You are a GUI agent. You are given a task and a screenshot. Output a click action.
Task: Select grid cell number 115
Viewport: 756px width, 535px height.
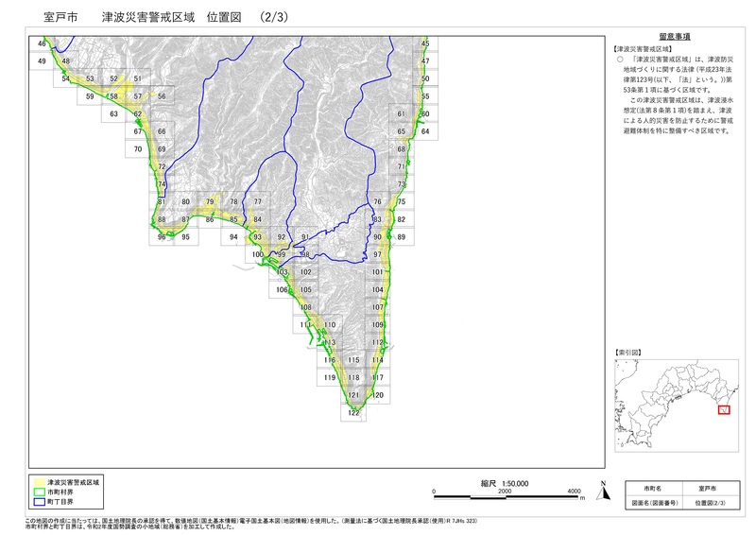tap(353, 360)
